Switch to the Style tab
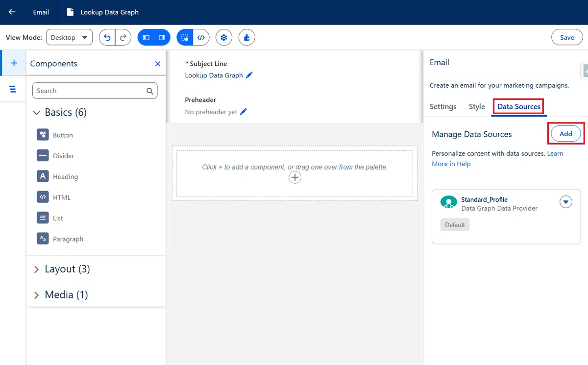 [x=477, y=106]
